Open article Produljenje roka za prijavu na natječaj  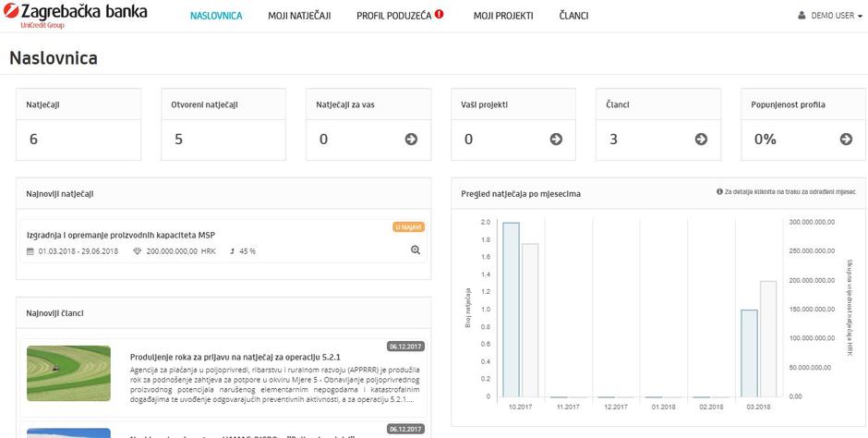pyautogui.click(x=235, y=356)
